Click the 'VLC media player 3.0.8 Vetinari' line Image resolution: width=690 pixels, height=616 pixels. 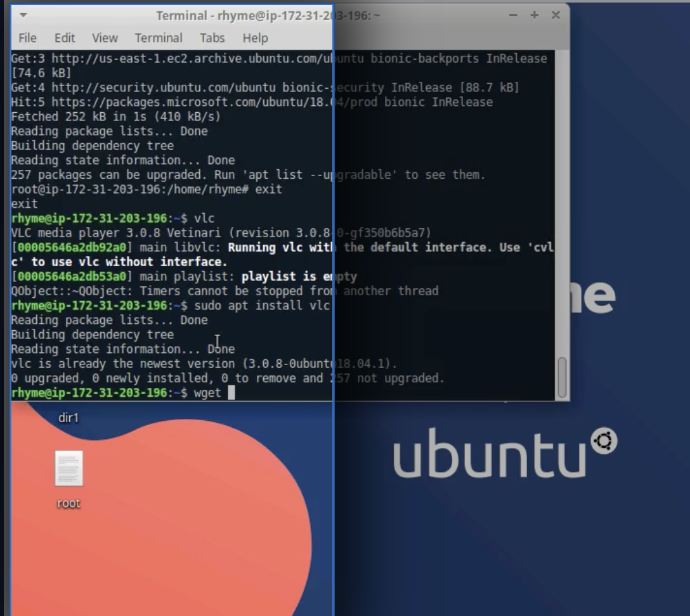pos(221,233)
